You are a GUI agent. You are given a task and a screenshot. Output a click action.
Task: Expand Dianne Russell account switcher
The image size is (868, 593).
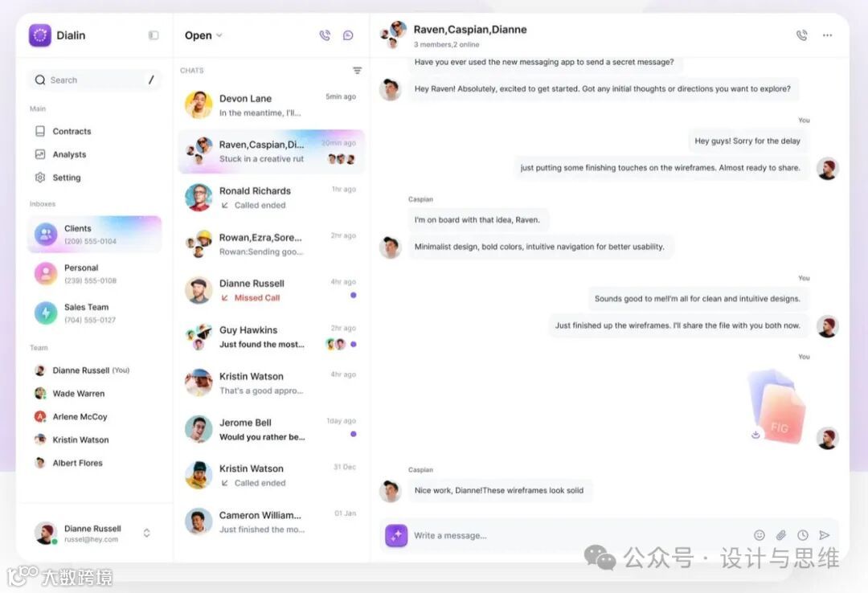click(147, 534)
